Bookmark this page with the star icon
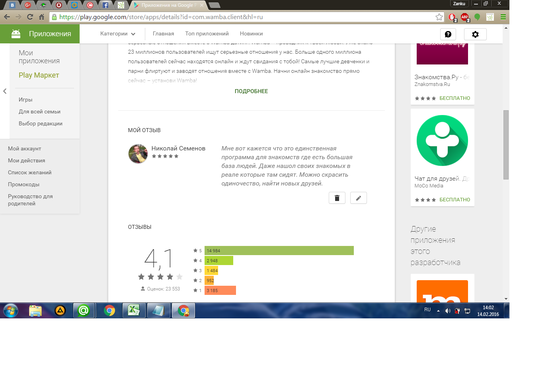 pyautogui.click(x=439, y=17)
